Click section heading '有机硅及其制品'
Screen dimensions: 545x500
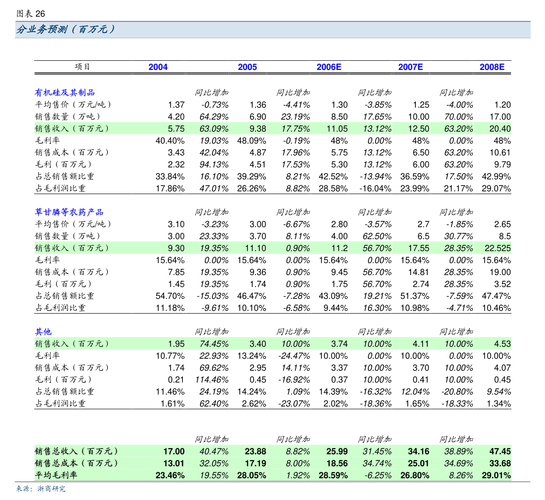tap(65, 92)
